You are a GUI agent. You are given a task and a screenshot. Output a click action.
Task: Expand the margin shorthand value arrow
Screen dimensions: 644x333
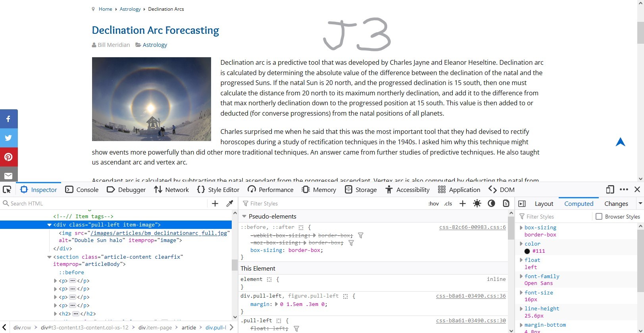[277, 304]
